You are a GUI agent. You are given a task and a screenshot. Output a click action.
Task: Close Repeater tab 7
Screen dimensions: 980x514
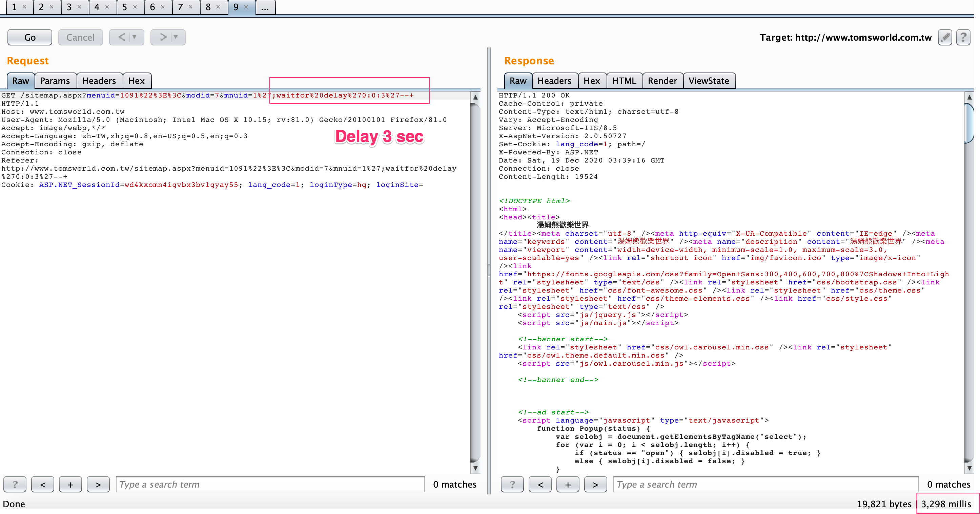point(190,7)
